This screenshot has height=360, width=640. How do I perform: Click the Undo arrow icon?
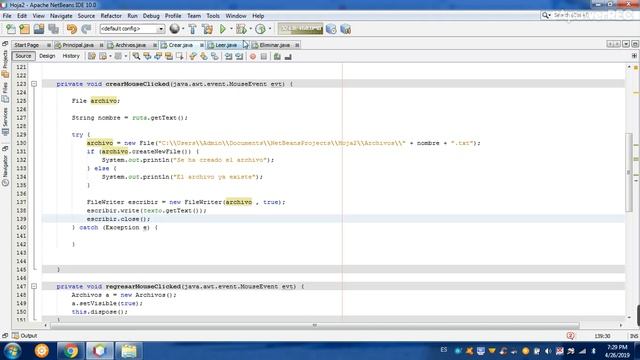coord(72,29)
